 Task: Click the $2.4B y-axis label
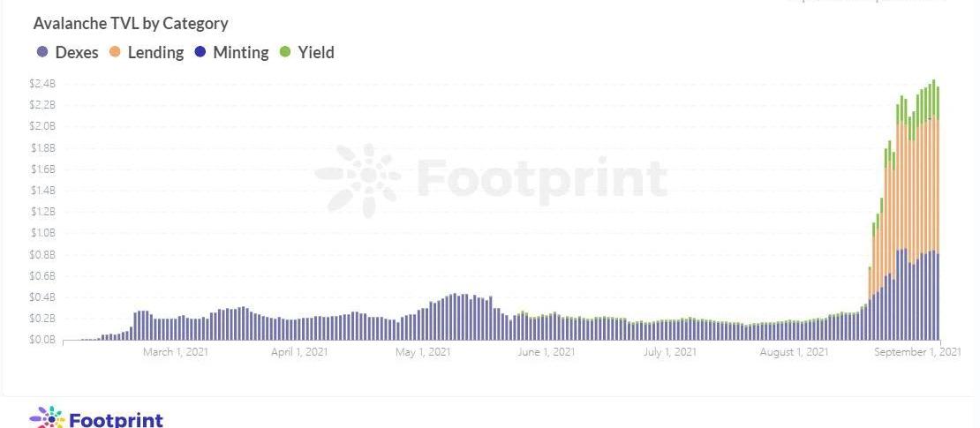[x=43, y=85]
